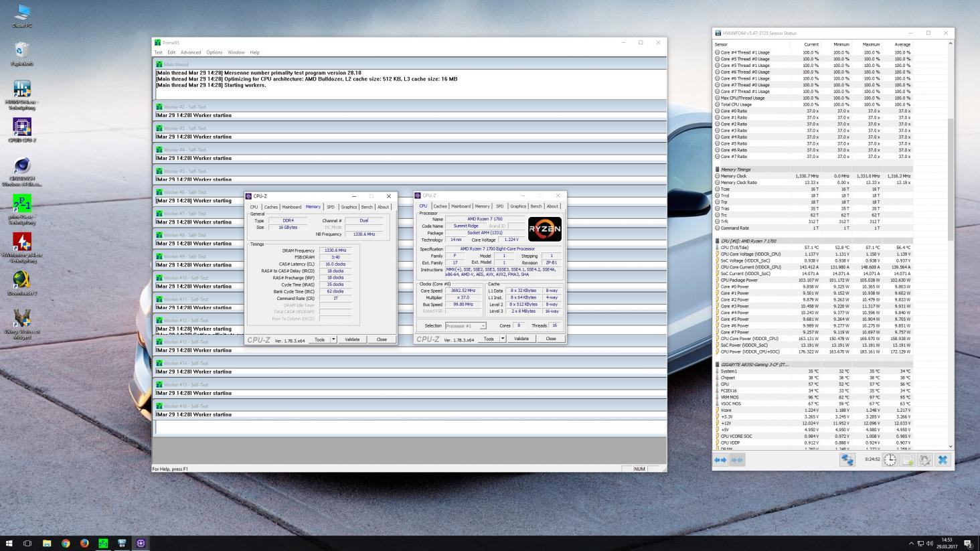The height and width of the screenshot is (551, 980).
Task: Collapse GIGABYTE AB350-Gaming 3 sensor group
Action: pyautogui.click(x=717, y=365)
